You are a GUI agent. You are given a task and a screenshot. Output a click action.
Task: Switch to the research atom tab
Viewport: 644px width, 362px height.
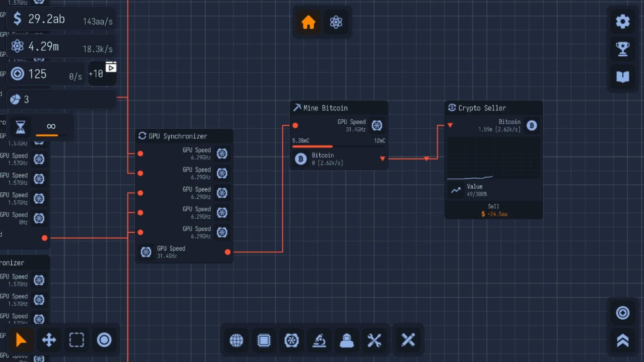coord(336,22)
